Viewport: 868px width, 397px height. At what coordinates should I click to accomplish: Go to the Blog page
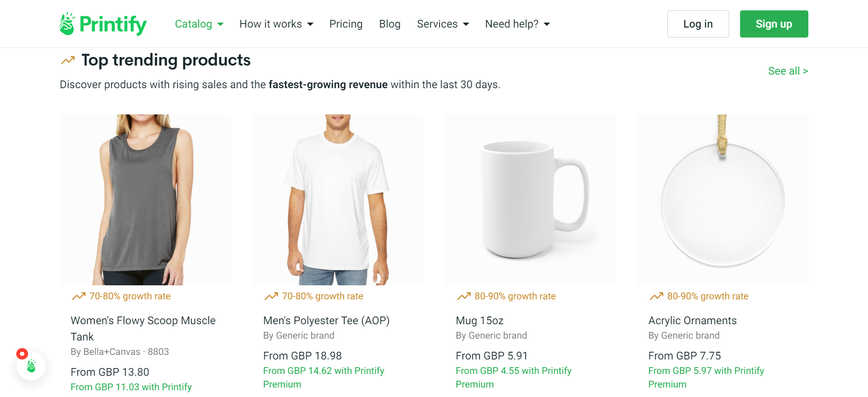[x=390, y=24]
